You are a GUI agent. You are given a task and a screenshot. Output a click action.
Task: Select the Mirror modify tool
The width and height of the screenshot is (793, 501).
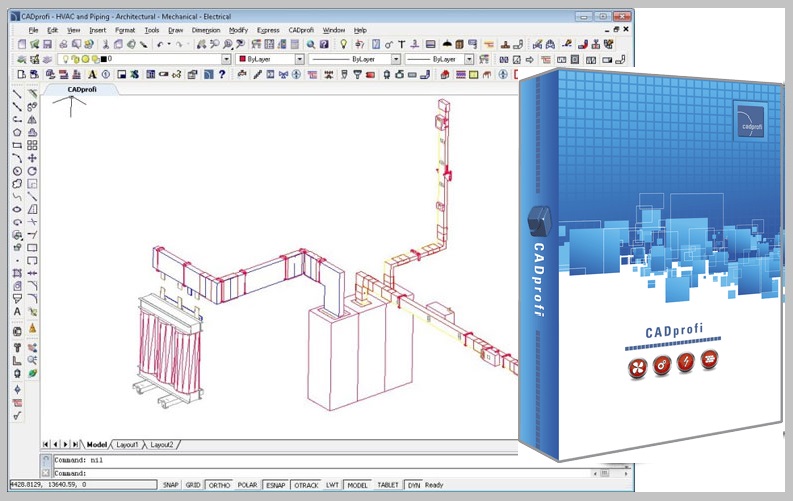(x=32, y=120)
